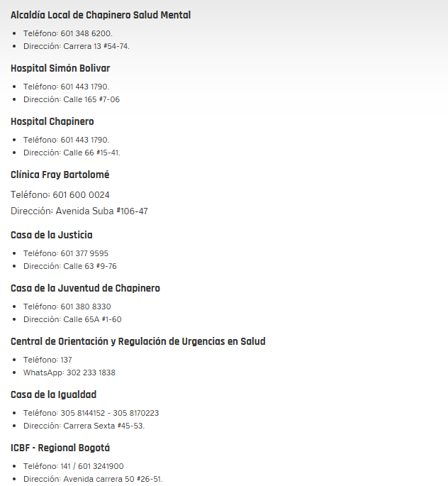Click the phone 305 8144152 - 305 8170223
The image size is (448, 486).
click(110, 413)
